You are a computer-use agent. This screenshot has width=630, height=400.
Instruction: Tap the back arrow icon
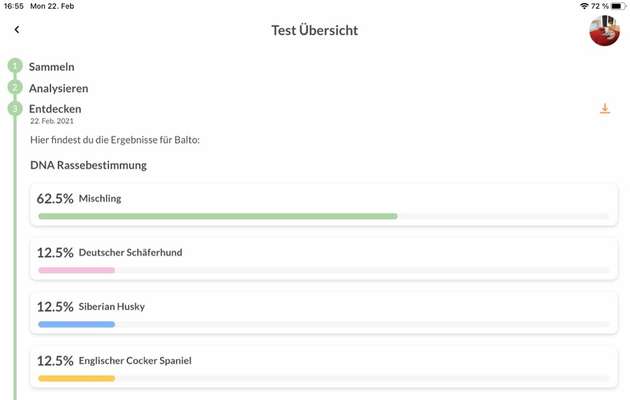(17, 30)
